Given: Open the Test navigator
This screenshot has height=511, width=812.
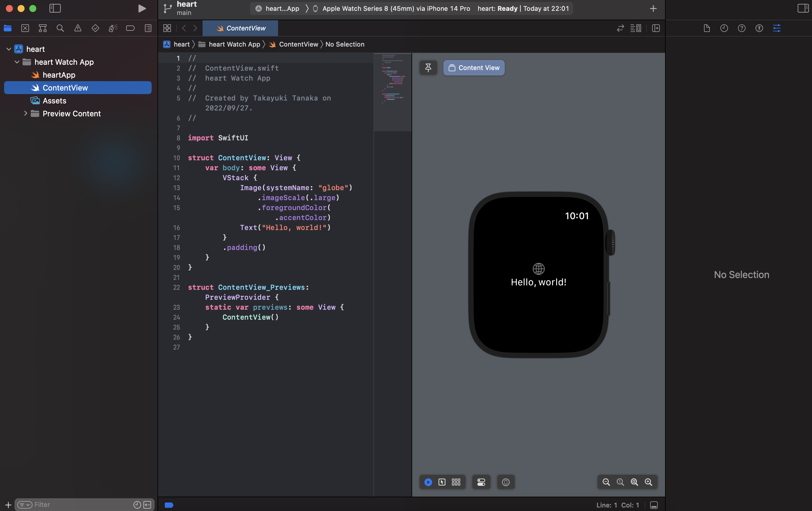Looking at the screenshot, I should click(x=95, y=28).
